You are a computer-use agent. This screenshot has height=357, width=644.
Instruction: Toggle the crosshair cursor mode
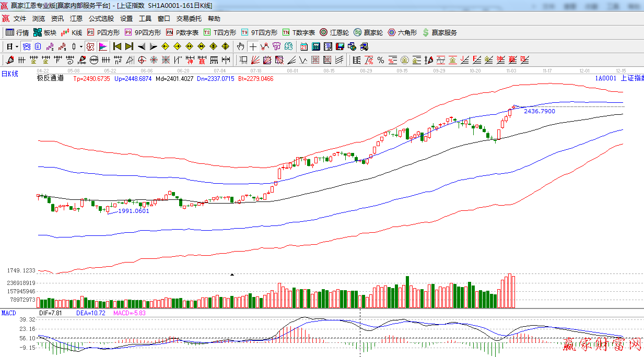pos(253,46)
